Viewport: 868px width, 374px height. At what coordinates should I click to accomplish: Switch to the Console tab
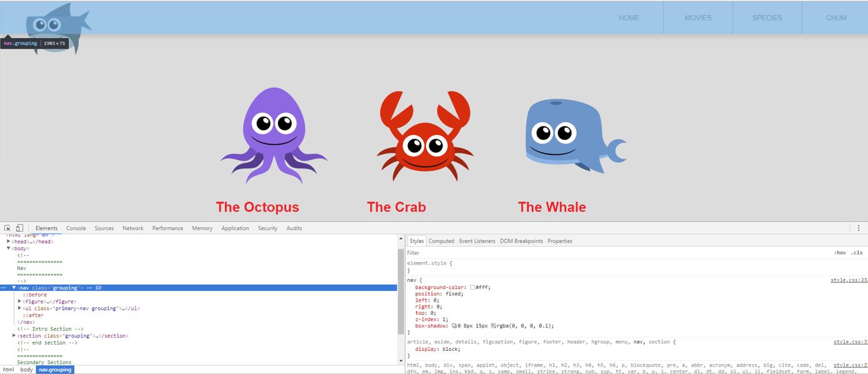[76, 228]
